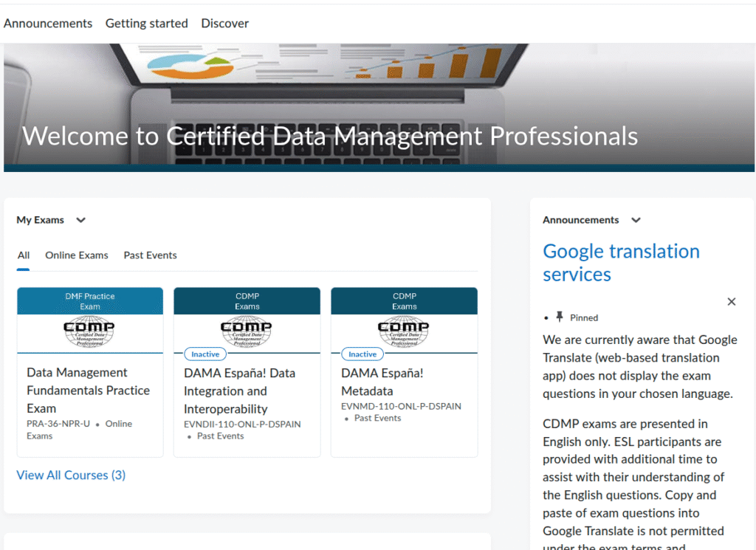Click the course code PRA-36-NPR-U

(x=58, y=424)
